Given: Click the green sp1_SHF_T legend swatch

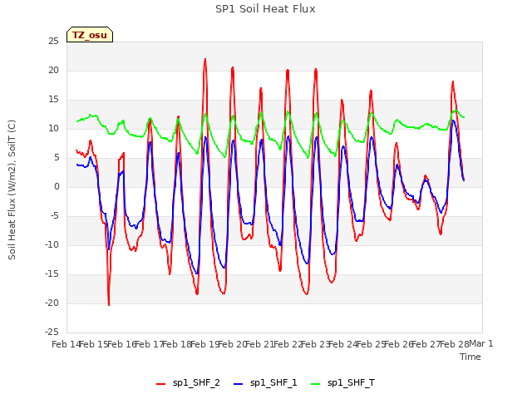Looking at the screenshot, I should pos(316,384).
